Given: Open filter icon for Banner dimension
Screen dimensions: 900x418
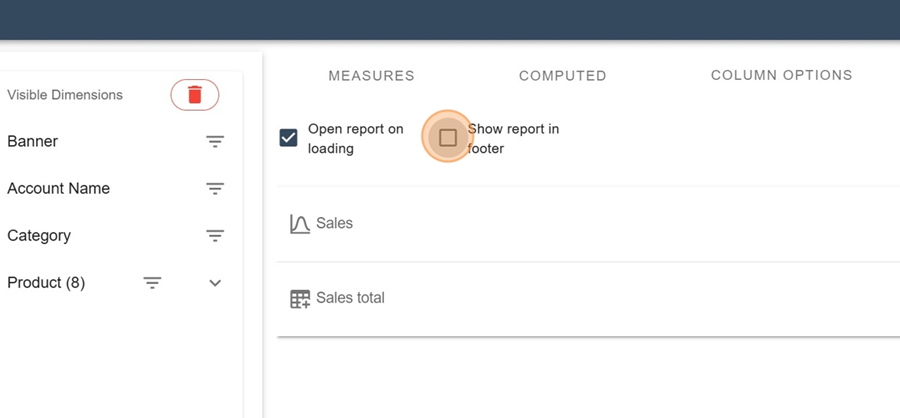Looking at the screenshot, I should point(215,142).
